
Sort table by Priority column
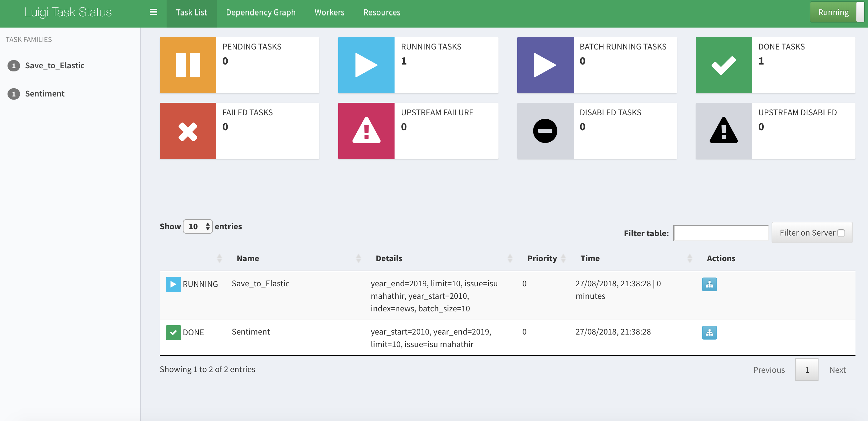pos(542,258)
